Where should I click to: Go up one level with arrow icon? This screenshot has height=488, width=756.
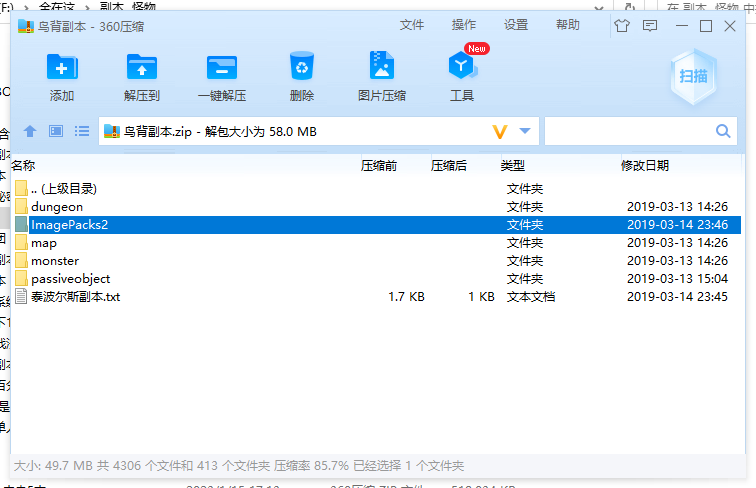(x=30, y=131)
